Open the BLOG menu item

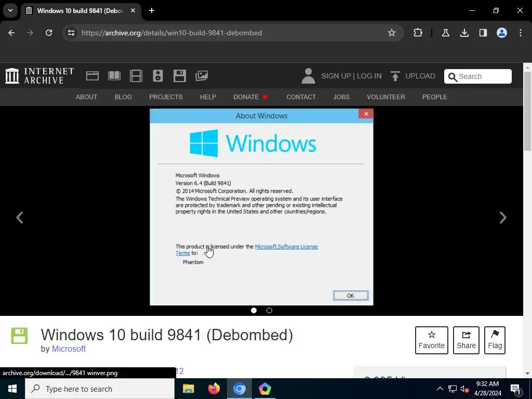pyautogui.click(x=123, y=97)
